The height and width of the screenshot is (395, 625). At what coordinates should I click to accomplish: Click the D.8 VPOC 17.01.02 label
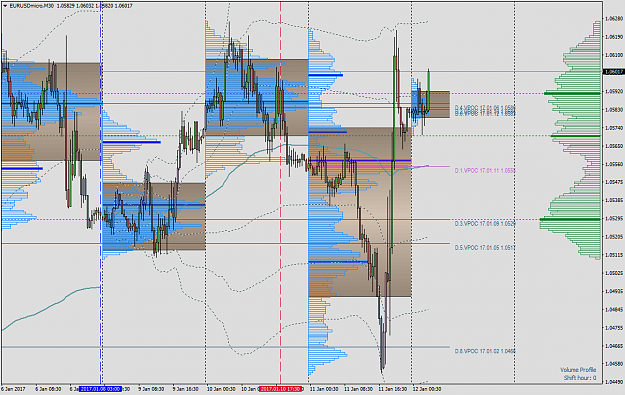(485, 351)
